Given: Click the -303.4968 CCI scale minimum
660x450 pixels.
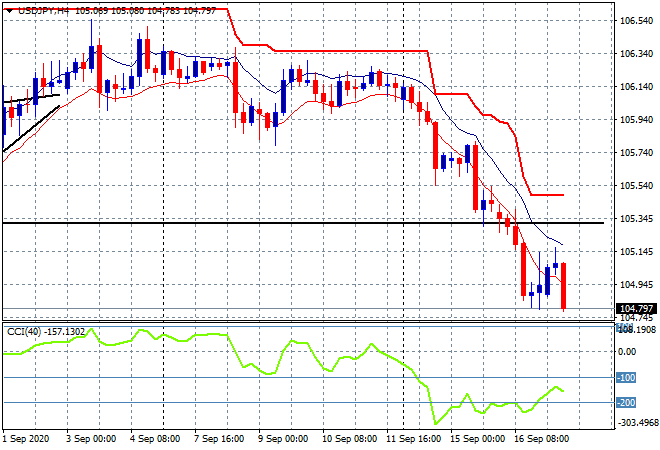Looking at the screenshot, I should pos(638,422).
